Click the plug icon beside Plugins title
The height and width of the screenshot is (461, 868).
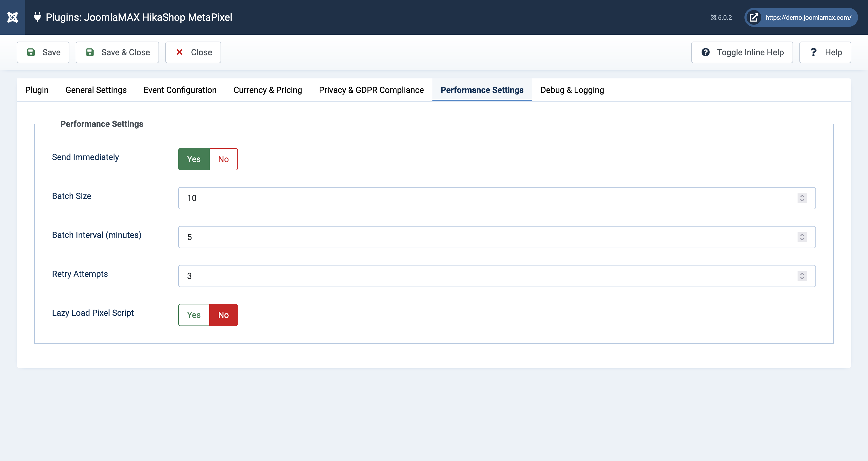click(37, 17)
